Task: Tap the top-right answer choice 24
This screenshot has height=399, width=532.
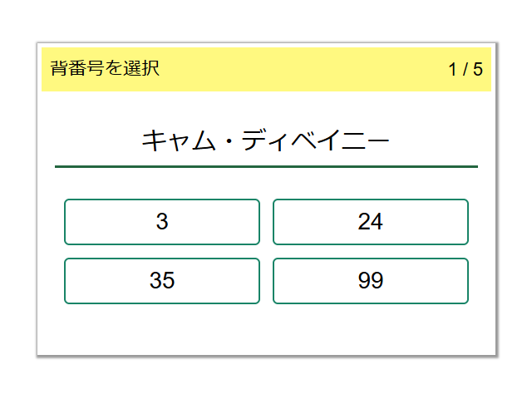Action: (370, 222)
